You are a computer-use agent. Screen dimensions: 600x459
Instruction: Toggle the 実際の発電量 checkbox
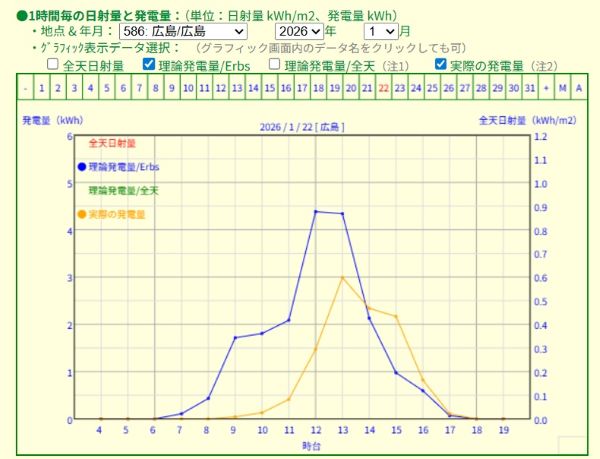(440, 64)
